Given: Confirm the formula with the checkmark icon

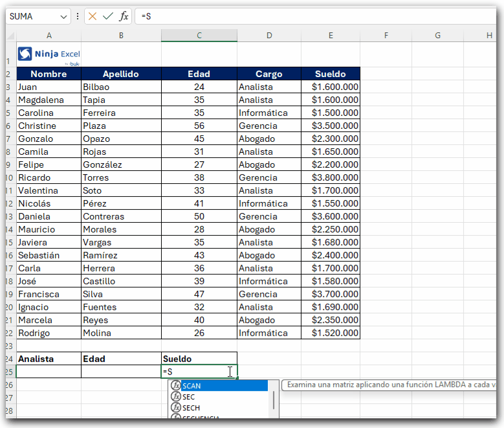Looking at the screenshot, I should (x=108, y=16).
